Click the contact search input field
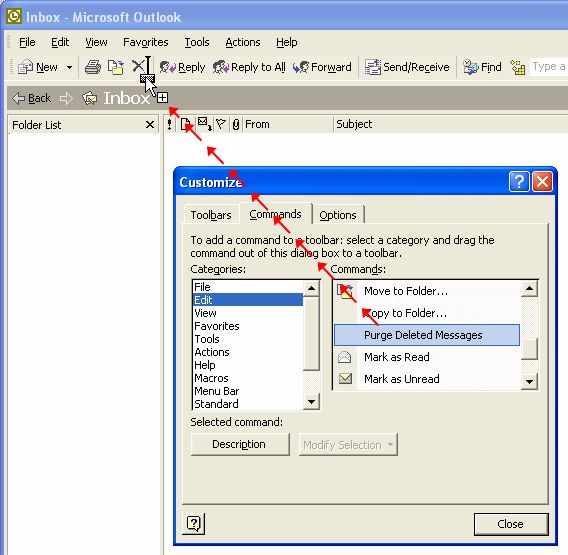The width and height of the screenshot is (568, 555). (548, 67)
